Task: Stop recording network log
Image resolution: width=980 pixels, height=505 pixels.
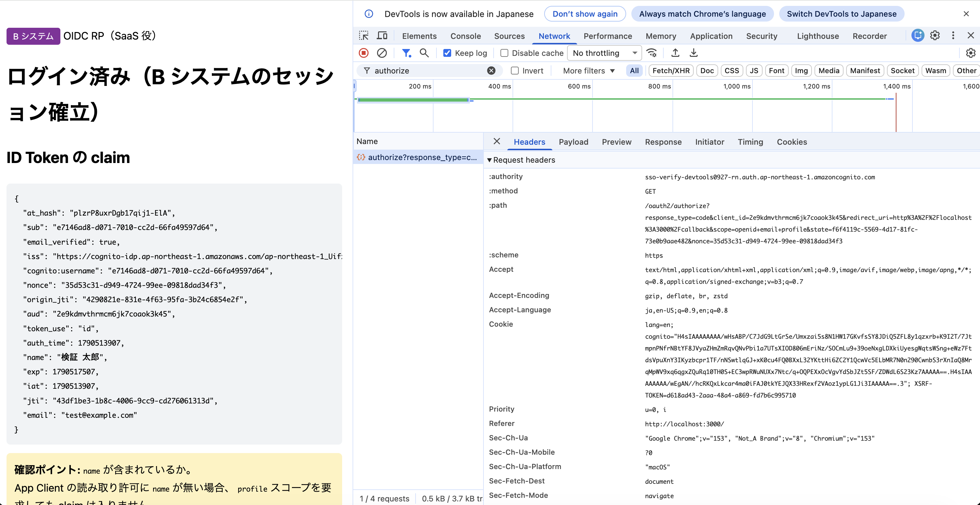Action: click(364, 53)
